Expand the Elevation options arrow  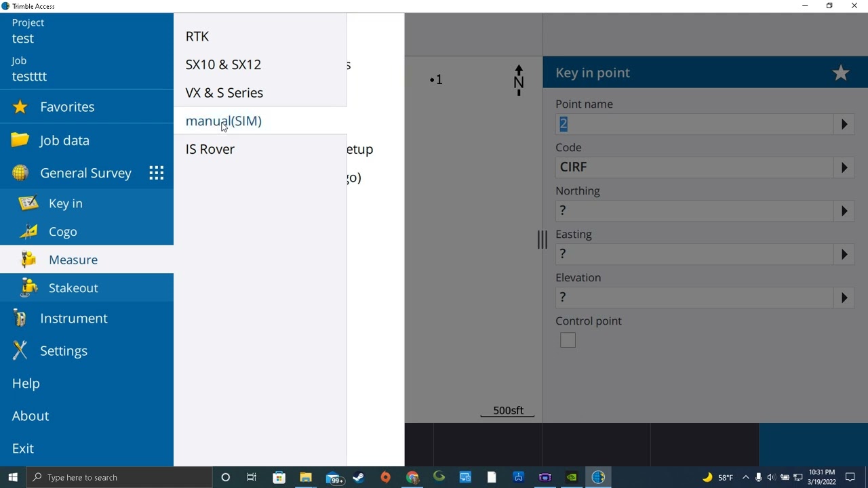click(844, 298)
